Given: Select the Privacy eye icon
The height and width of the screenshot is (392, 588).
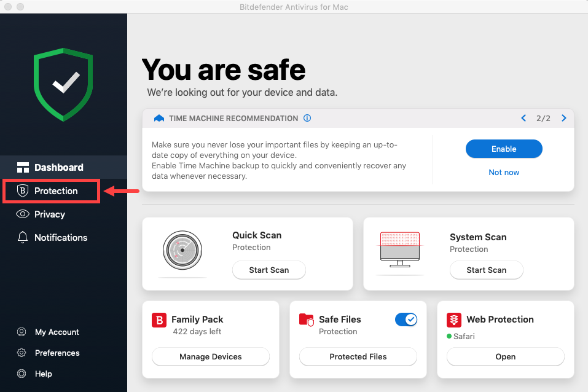Looking at the screenshot, I should tap(23, 214).
